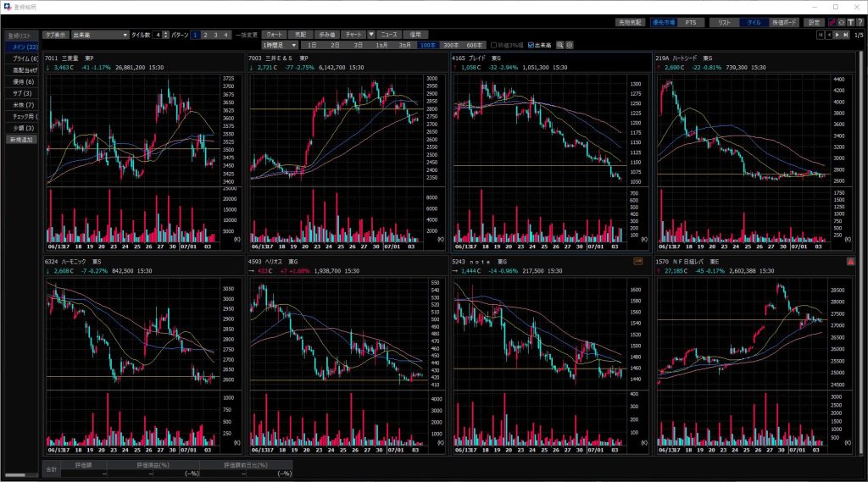Jump to the first page of tiles
Screen dimensions: 868x482
[x=821, y=35]
